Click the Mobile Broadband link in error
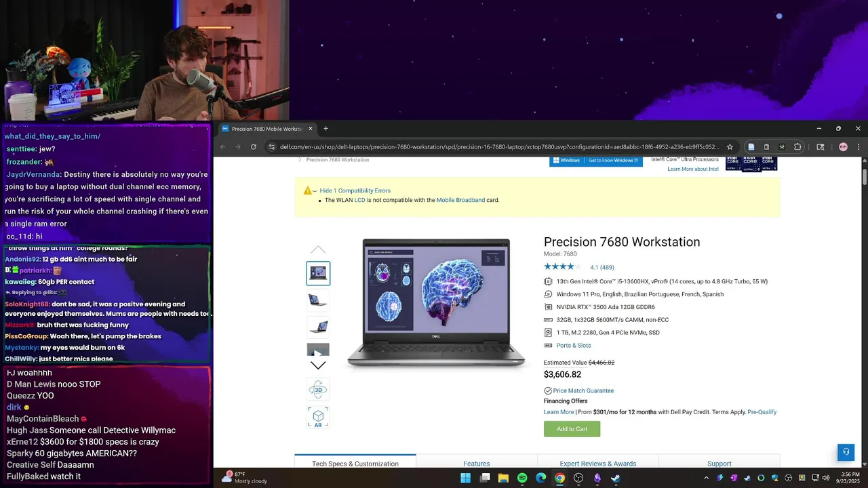Viewport: 868px width, 488px height. pos(460,201)
